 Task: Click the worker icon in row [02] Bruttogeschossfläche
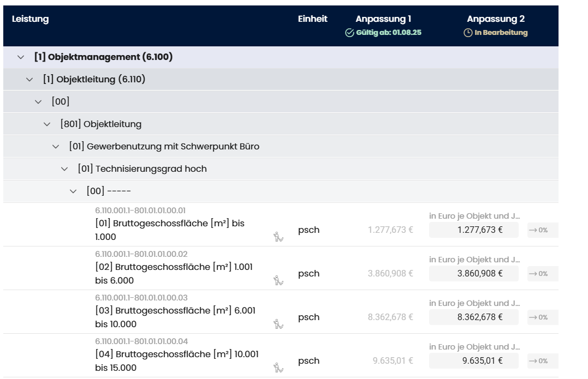(x=278, y=280)
